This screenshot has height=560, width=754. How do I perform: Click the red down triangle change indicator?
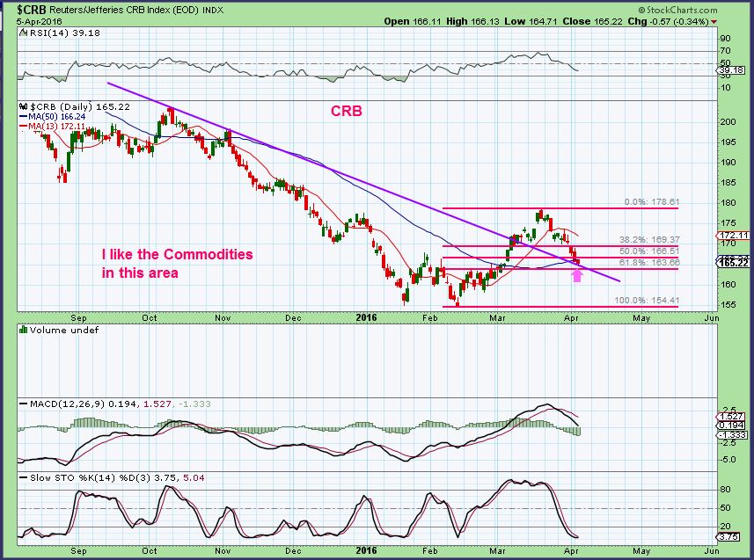(x=714, y=22)
